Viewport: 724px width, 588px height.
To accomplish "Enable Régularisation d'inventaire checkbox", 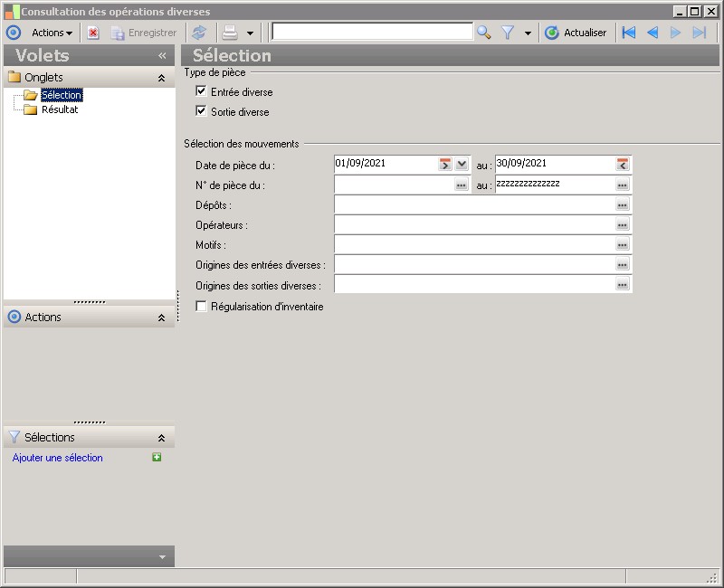I will pyautogui.click(x=201, y=307).
